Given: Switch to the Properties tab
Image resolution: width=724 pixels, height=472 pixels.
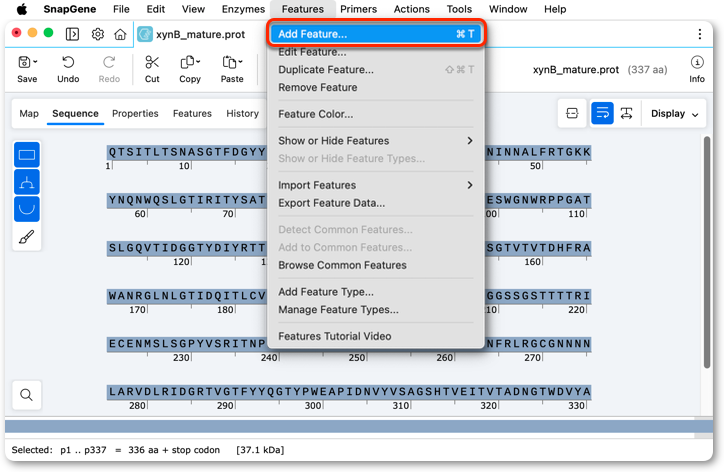Looking at the screenshot, I should pos(135,114).
